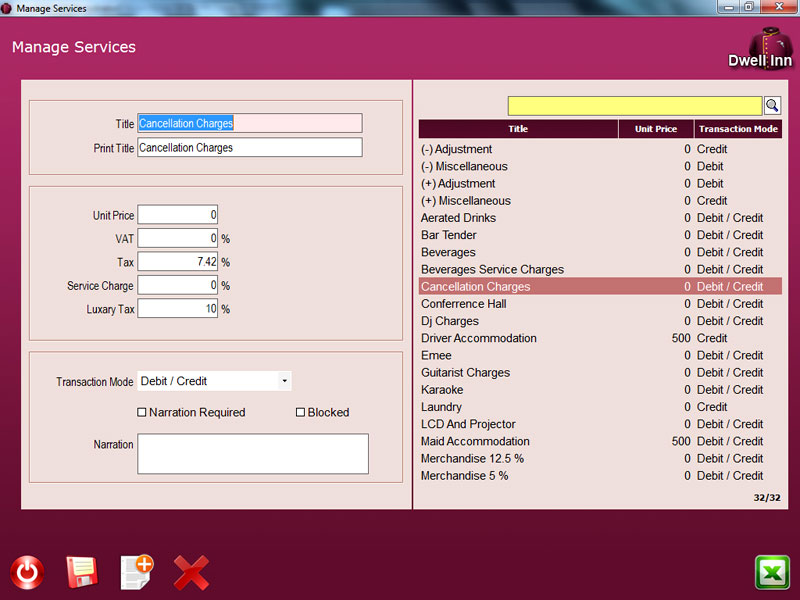The height and width of the screenshot is (600, 800).
Task: Save service using floppy disk icon
Action: (81, 572)
